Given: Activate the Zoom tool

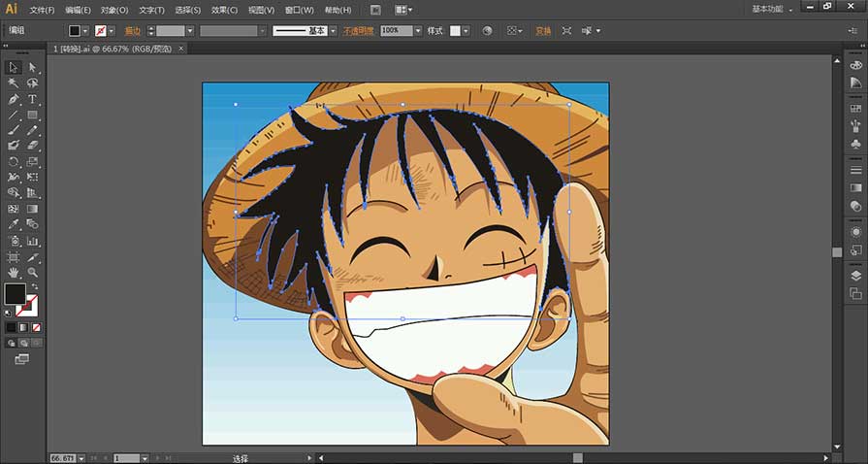Looking at the screenshot, I should 32,273.
